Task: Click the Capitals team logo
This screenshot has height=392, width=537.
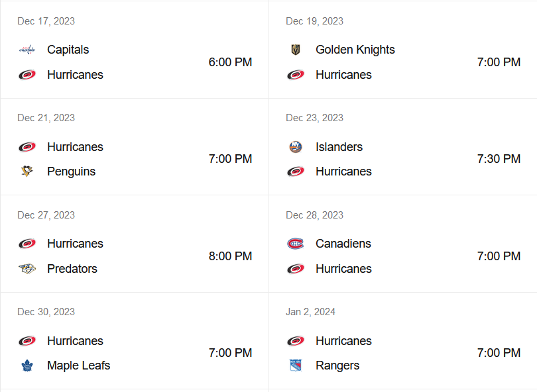Action: pyautogui.click(x=27, y=50)
